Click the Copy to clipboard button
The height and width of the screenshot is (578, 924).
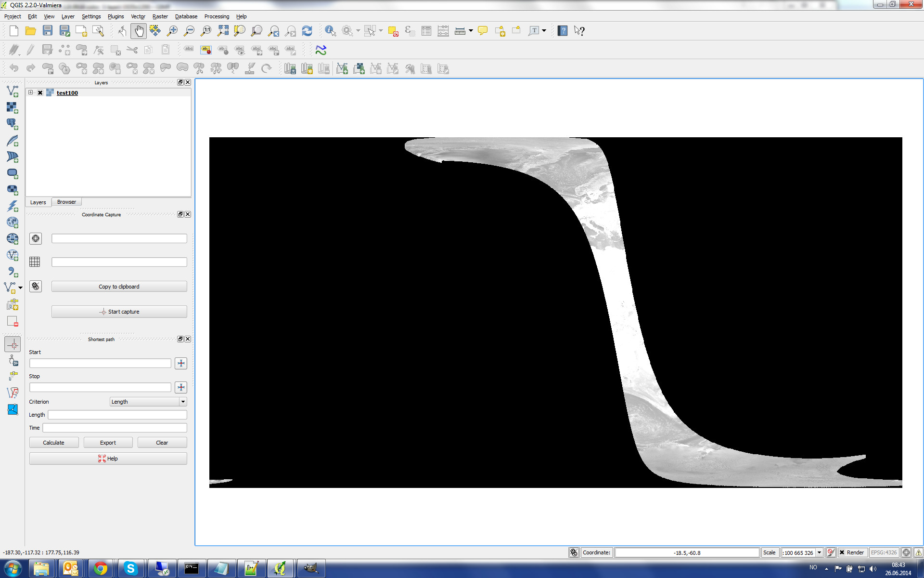(119, 287)
